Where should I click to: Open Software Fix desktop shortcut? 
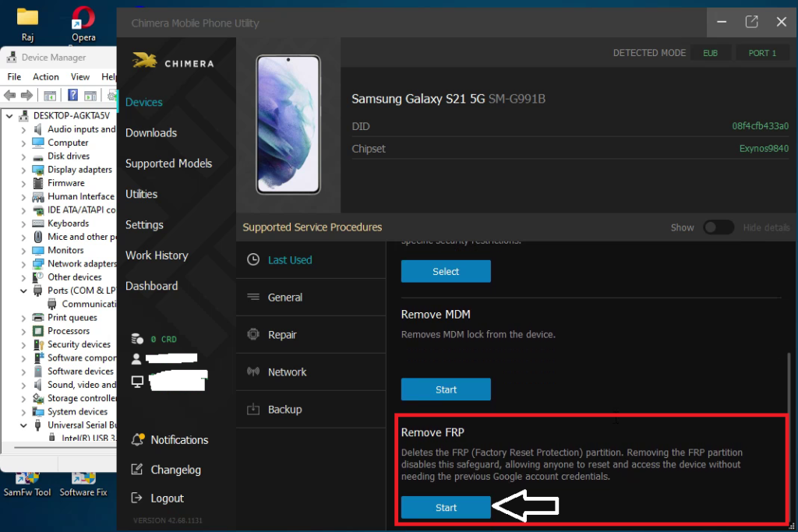click(x=83, y=486)
